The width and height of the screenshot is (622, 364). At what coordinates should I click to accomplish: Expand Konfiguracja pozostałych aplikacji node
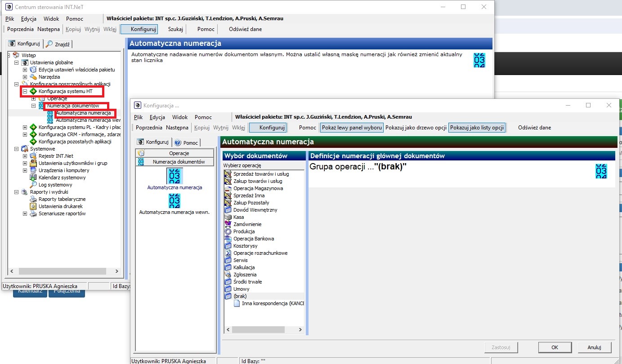click(x=25, y=142)
